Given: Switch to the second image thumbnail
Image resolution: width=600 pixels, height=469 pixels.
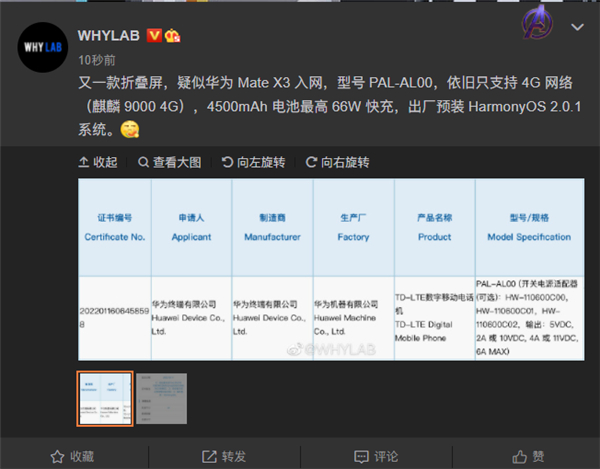Looking at the screenshot, I should (x=162, y=398).
